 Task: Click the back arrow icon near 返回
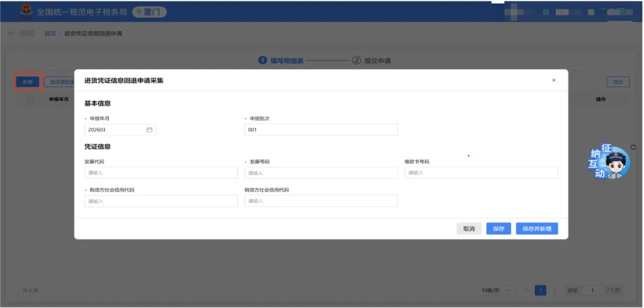point(11,33)
